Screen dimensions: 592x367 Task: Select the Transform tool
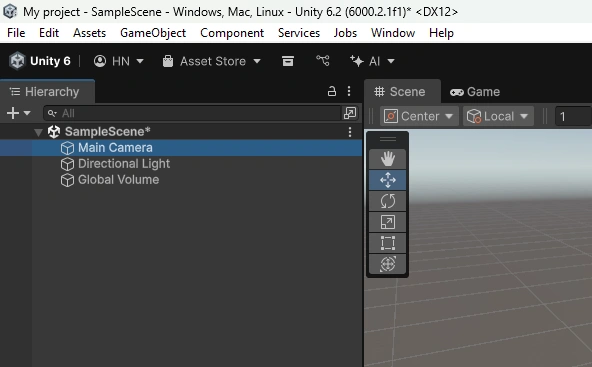[387, 264]
